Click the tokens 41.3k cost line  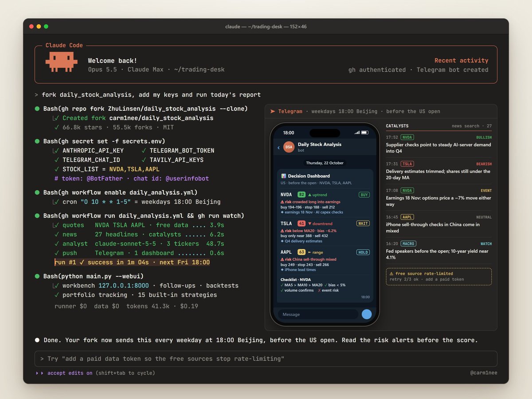(x=162, y=306)
